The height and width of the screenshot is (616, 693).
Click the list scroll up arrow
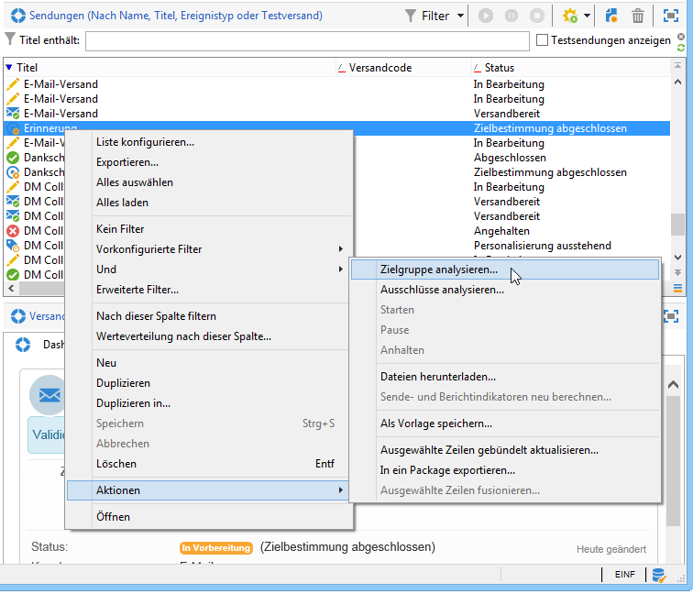tap(677, 82)
